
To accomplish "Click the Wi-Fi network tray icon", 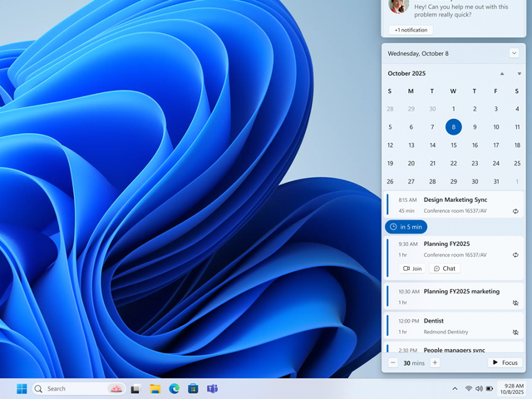I will [x=469, y=388].
